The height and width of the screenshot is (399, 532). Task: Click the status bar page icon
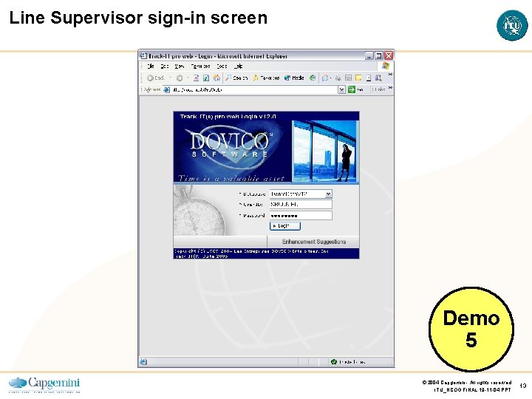coord(143,362)
